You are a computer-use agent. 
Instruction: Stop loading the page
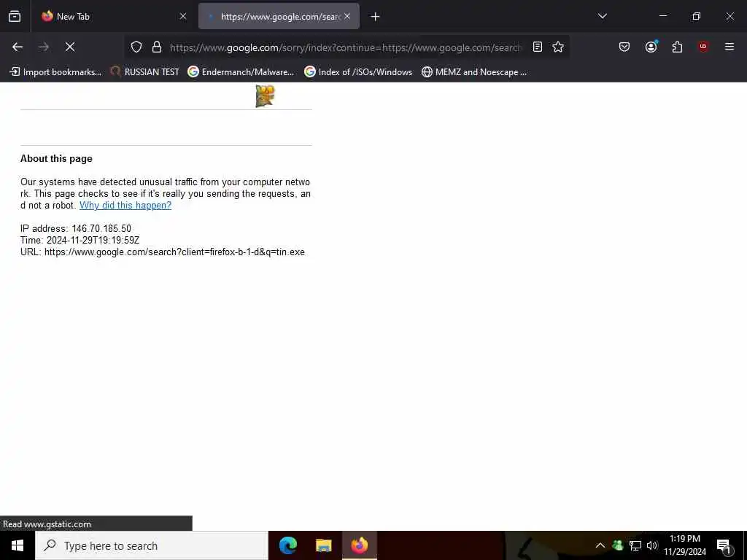pyautogui.click(x=70, y=47)
